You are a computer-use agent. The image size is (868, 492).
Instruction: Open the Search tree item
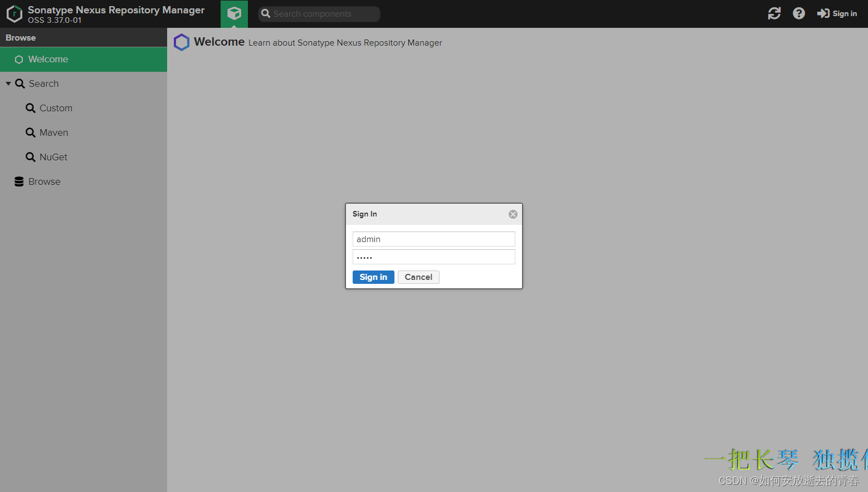point(84,83)
